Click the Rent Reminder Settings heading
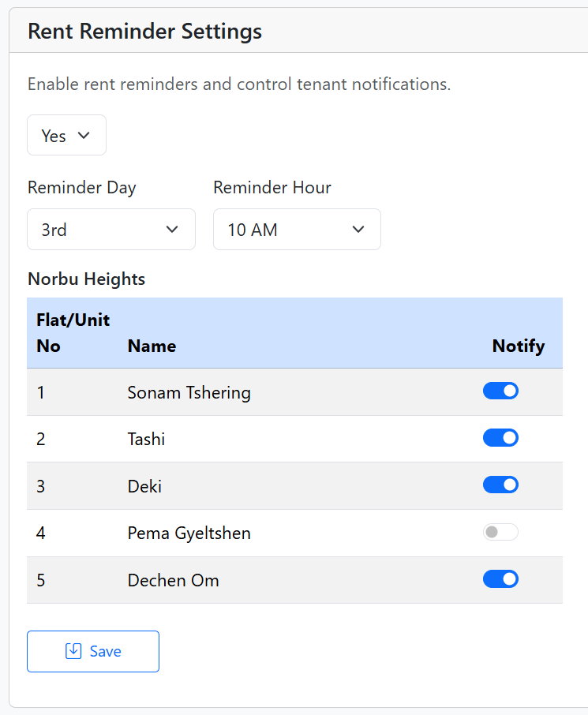 [144, 31]
